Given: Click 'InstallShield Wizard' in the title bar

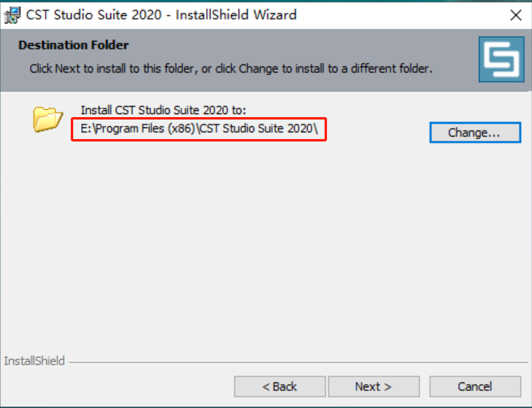Looking at the screenshot, I should pyautogui.click(x=236, y=15).
